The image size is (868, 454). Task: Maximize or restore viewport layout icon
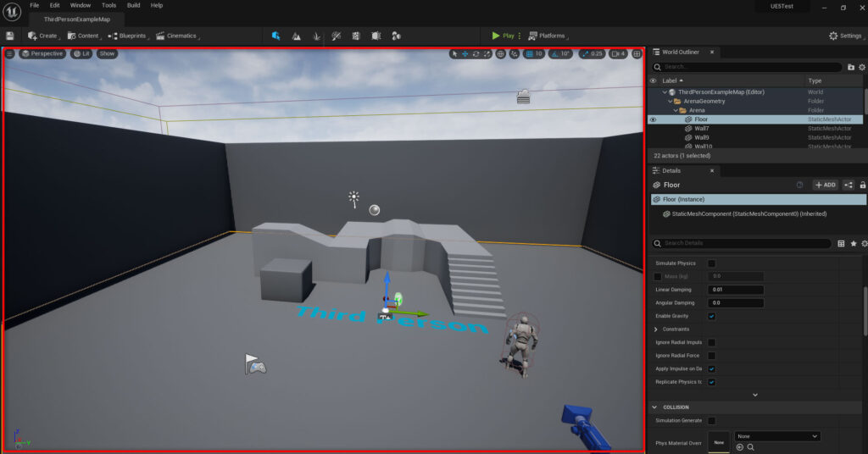pos(637,53)
